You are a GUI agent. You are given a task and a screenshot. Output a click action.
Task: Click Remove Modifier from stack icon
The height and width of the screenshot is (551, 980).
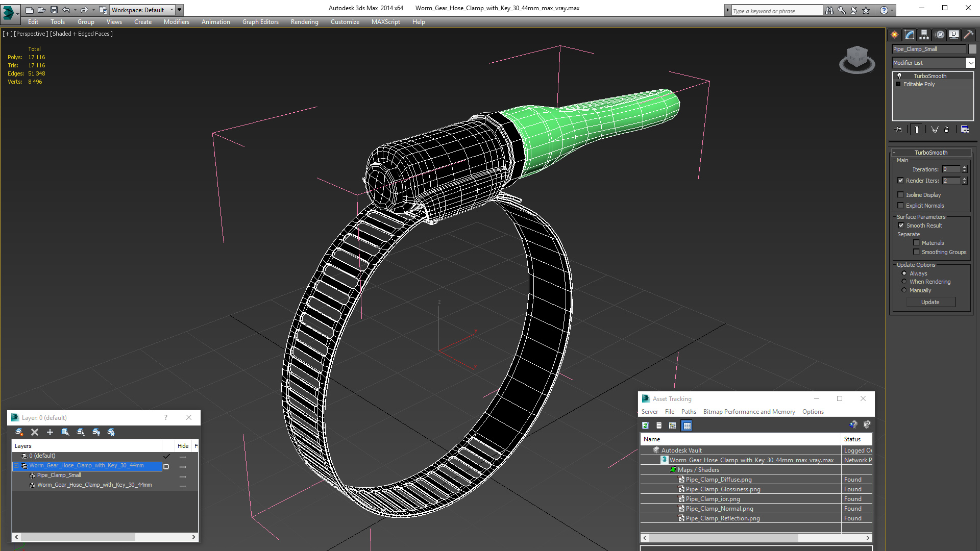(x=947, y=130)
